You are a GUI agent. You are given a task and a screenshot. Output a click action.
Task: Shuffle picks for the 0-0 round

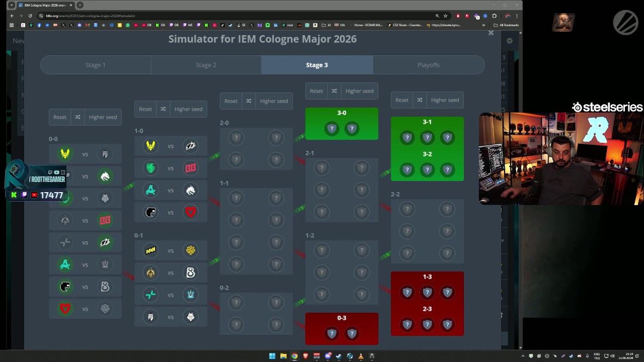pyautogui.click(x=77, y=117)
